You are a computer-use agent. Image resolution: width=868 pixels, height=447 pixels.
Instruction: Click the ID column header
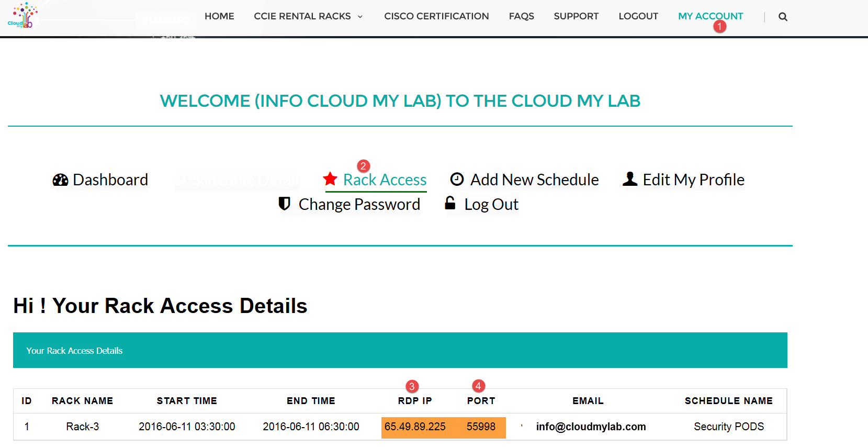27,401
